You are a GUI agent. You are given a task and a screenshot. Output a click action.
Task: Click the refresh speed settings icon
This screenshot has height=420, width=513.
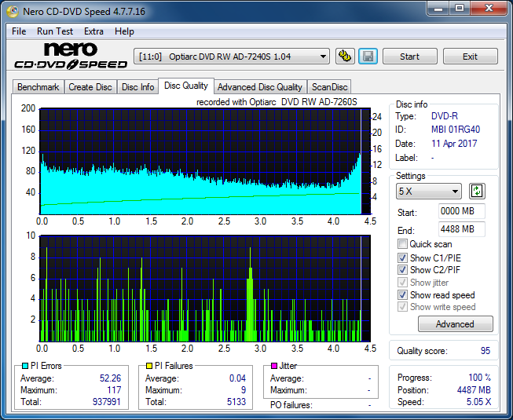coord(477,192)
